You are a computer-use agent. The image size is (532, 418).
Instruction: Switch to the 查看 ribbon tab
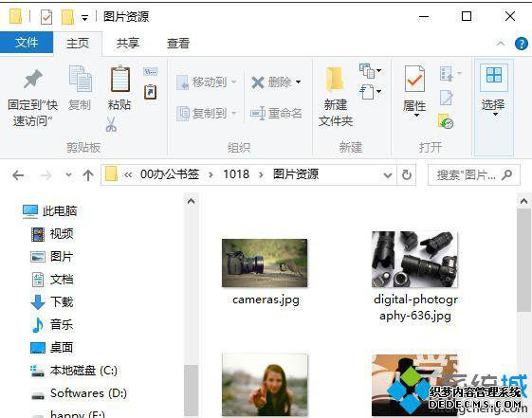coord(177,44)
